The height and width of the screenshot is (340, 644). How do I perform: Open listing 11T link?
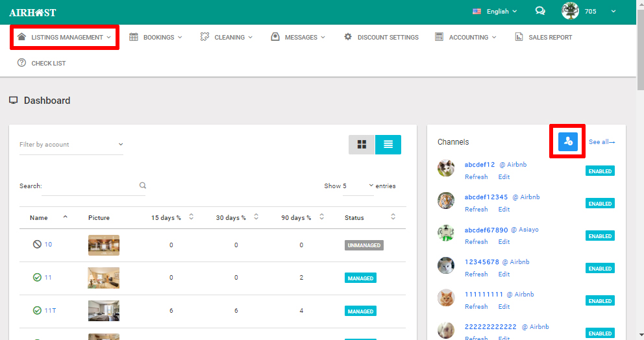50,310
